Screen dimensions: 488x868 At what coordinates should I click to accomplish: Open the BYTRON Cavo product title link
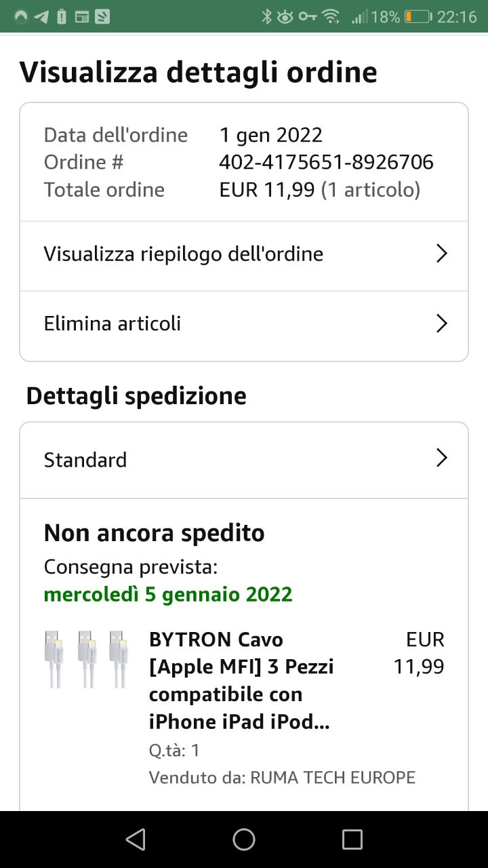point(241,680)
